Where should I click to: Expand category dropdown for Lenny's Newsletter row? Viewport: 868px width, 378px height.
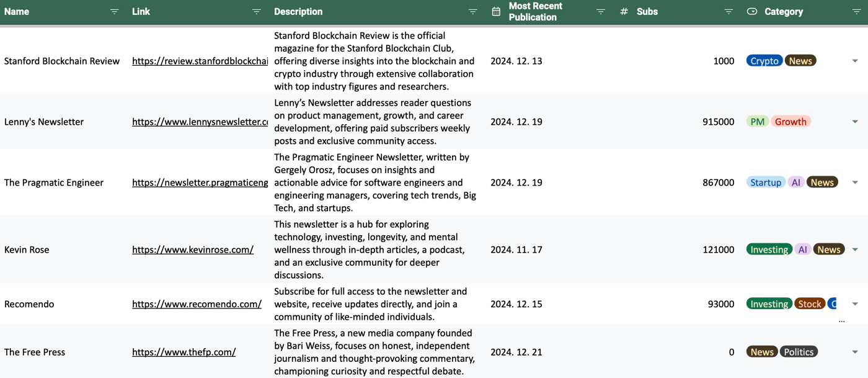tap(855, 122)
